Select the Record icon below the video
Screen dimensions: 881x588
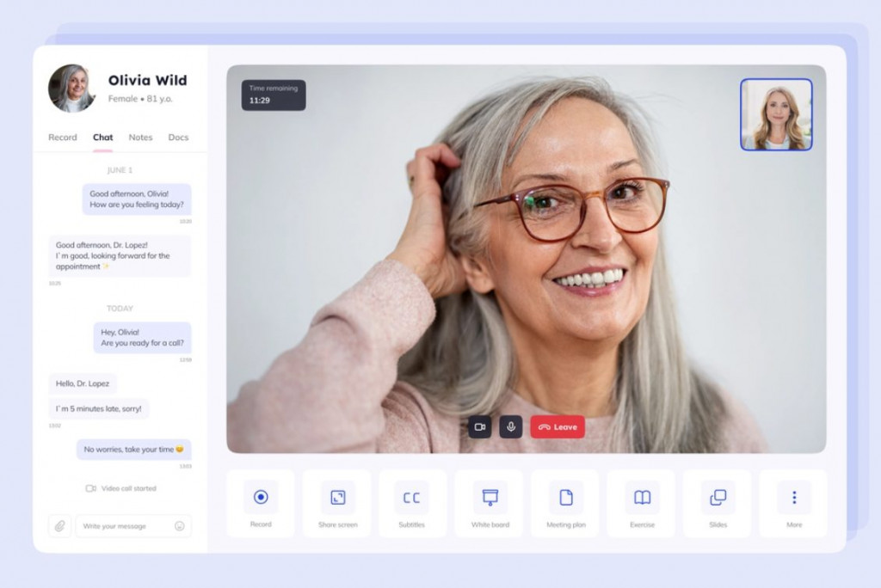(260, 499)
